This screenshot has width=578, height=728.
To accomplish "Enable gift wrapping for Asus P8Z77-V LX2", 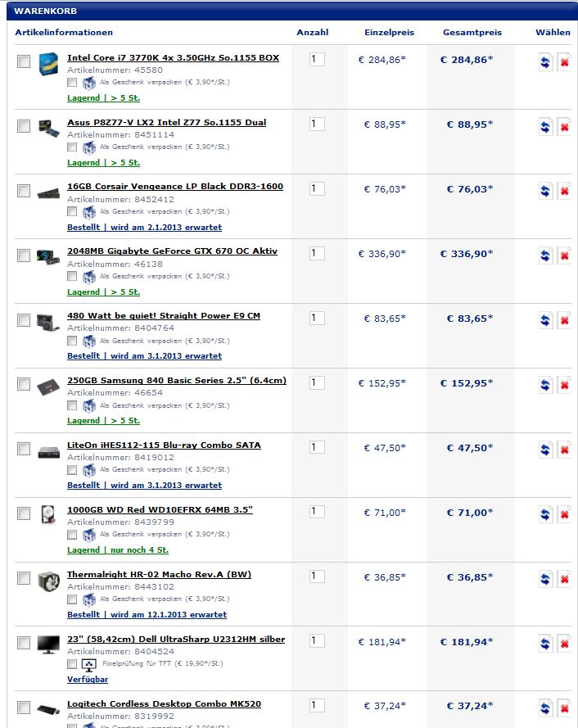I will [x=72, y=147].
